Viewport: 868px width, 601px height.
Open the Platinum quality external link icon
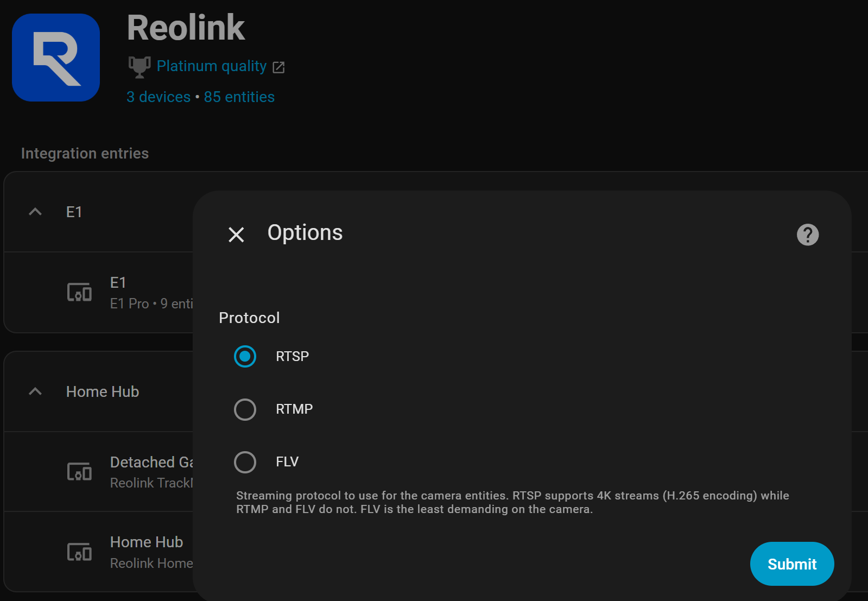[278, 67]
